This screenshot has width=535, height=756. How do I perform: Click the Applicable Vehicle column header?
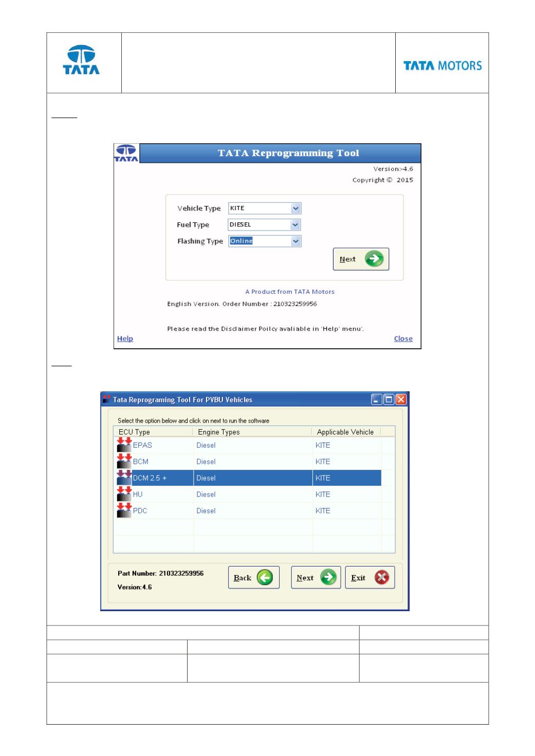coord(346,432)
